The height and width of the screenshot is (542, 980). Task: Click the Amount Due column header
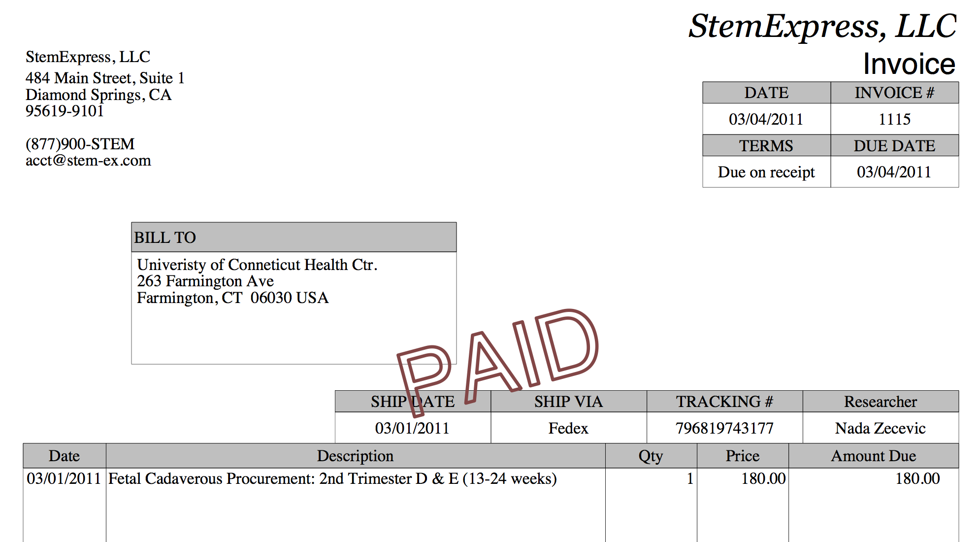click(874, 456)
